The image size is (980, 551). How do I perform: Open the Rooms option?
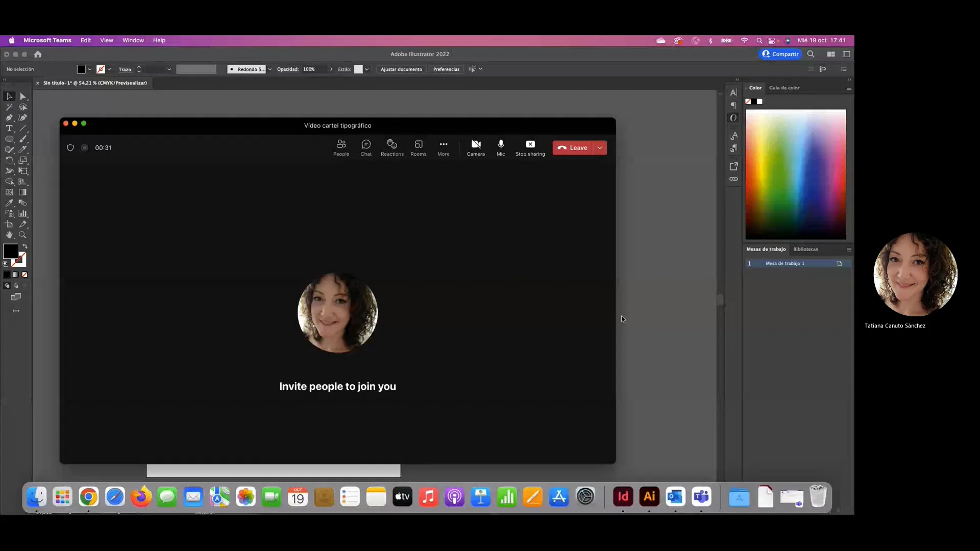[x=418, y=147]
